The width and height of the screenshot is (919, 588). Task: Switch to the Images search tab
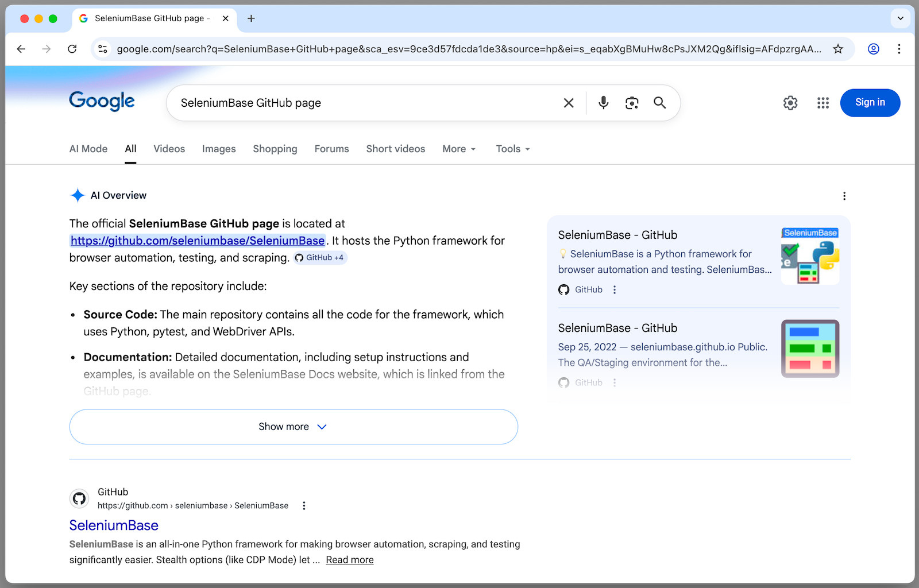(219, 149)
